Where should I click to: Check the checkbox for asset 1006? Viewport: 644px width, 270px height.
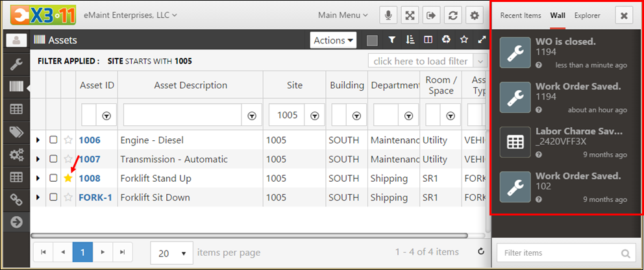[53, 140]
